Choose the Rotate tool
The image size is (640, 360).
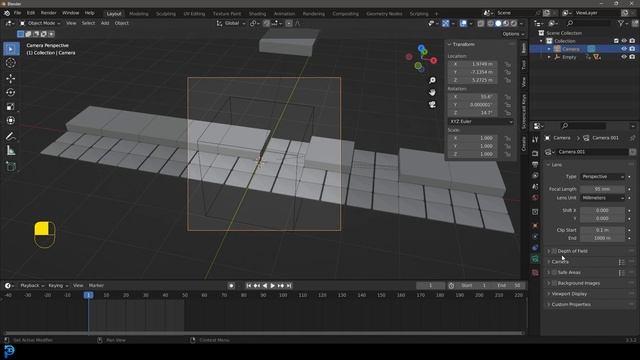point(11,93)
